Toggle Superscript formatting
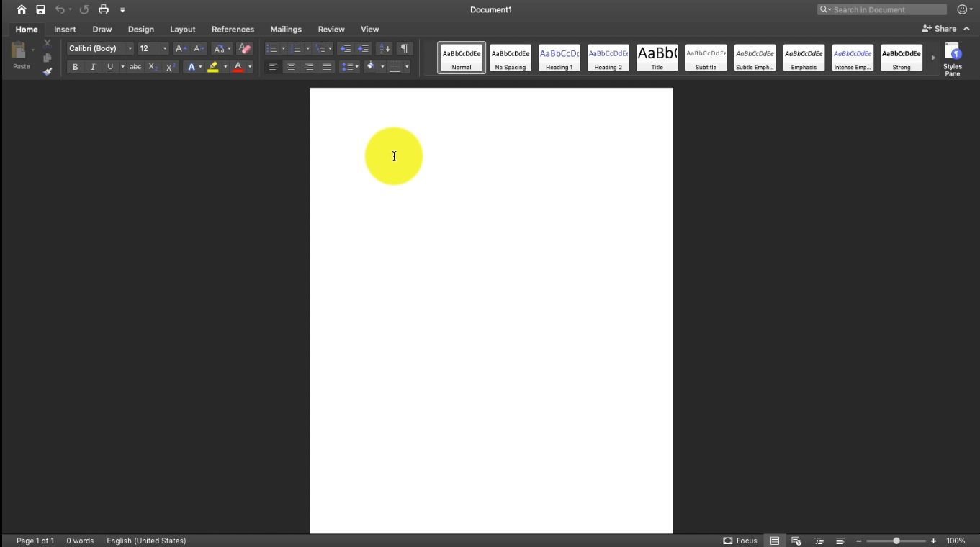The image size is (980, 547). pos(171,67)
